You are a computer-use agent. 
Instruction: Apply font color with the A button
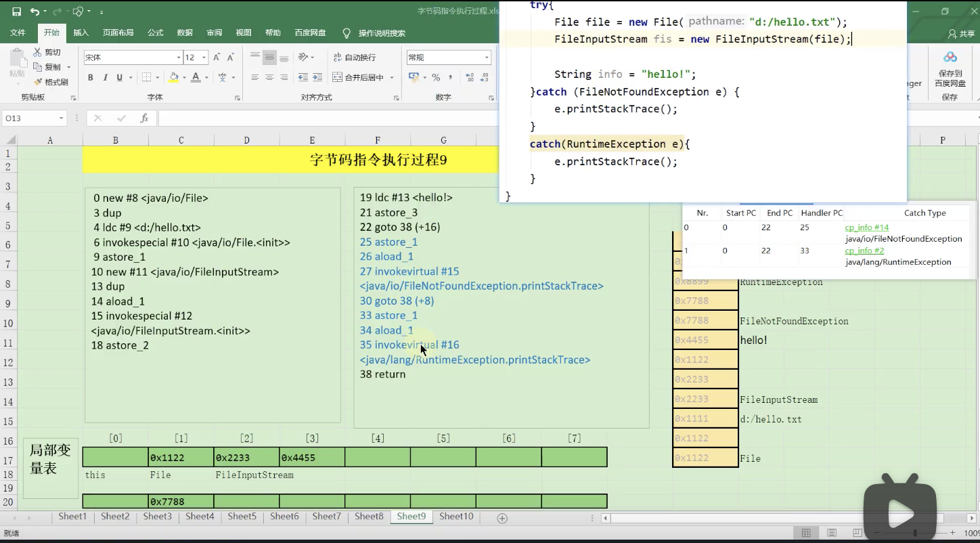[x=196, y=78]
